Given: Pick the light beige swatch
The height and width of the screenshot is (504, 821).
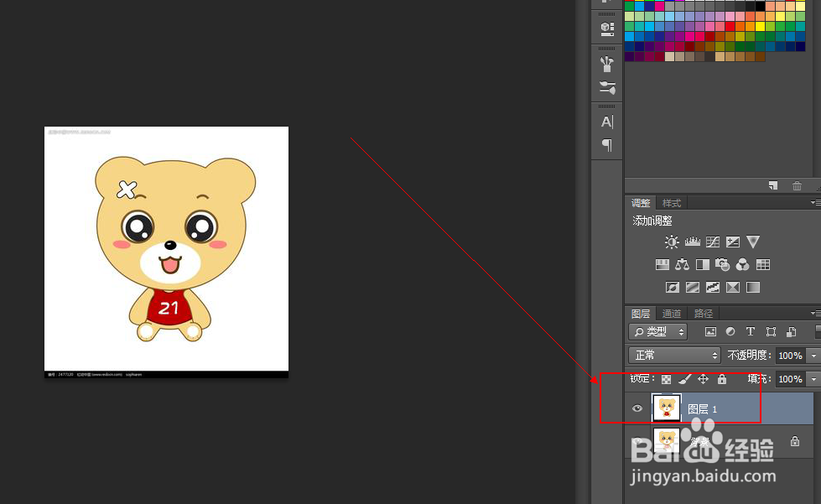Looking at the screenshot, I should point(670,56).
